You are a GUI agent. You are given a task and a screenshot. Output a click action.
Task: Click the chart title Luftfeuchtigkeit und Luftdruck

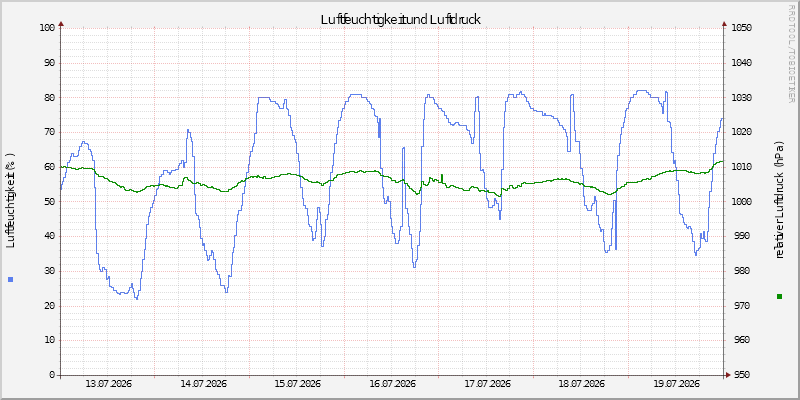point(401,19)
